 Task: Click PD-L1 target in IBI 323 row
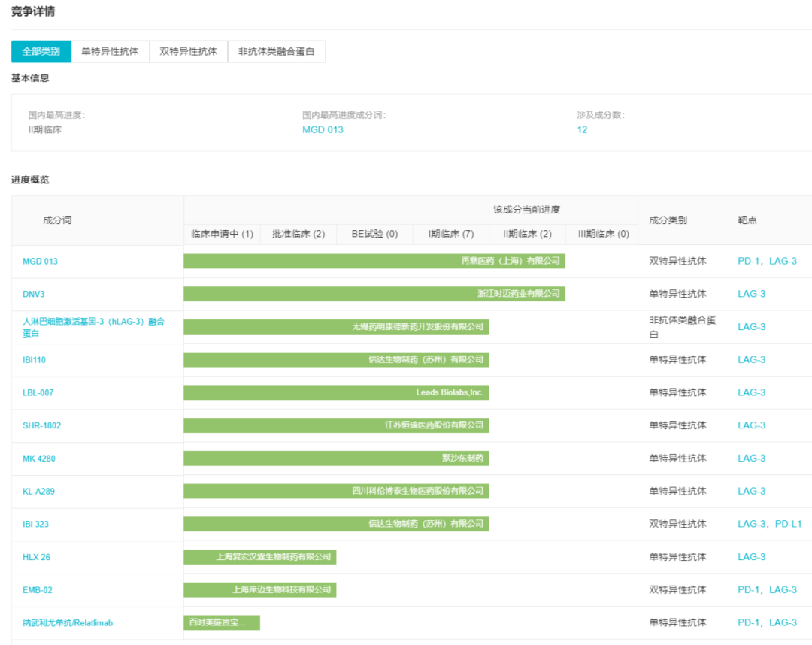pyautogui.click(x=788, y=524)
